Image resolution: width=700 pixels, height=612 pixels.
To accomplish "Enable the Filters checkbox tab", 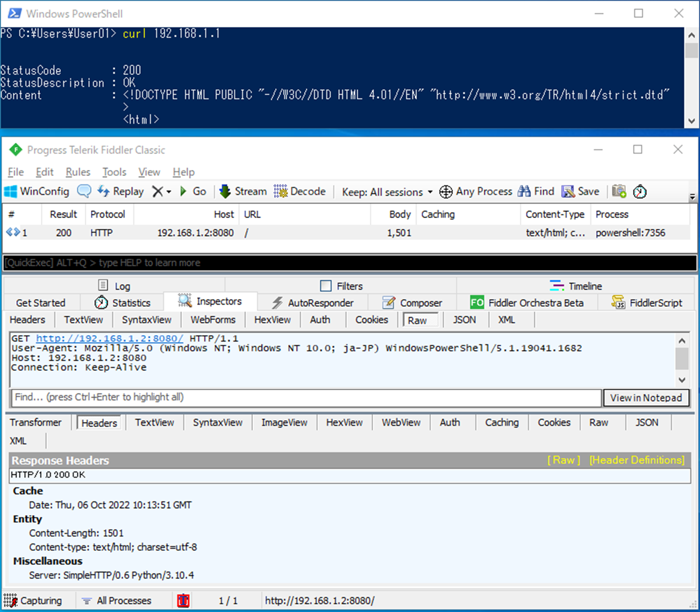I will [326, 286].
